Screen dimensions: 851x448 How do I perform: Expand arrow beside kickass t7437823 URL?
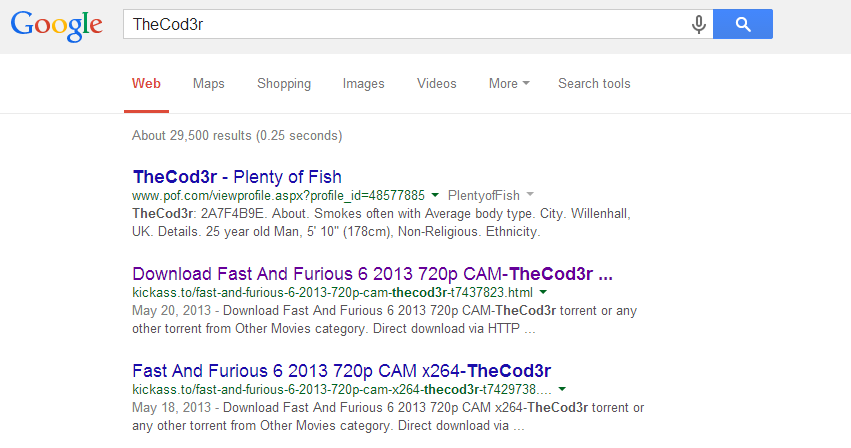543,292
